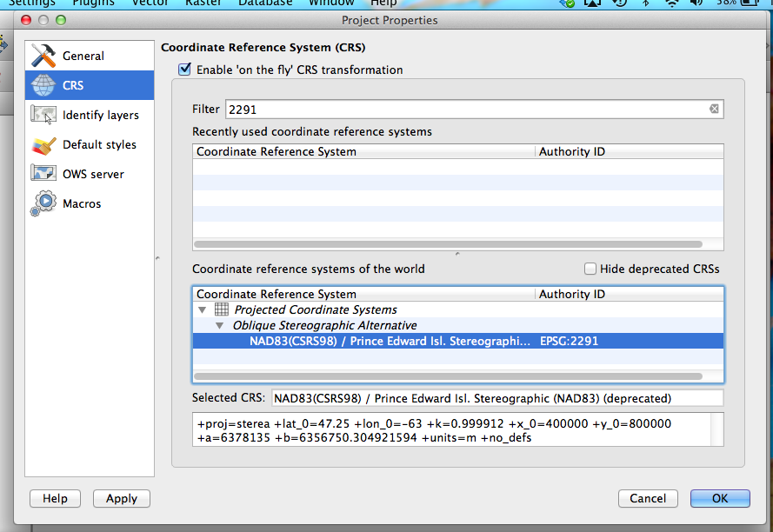Image resolution: width=773 pixels, height=532 pixels.
Task: Collapse Projected Coordinate Systems tree node
Action: tap(203, 310)
